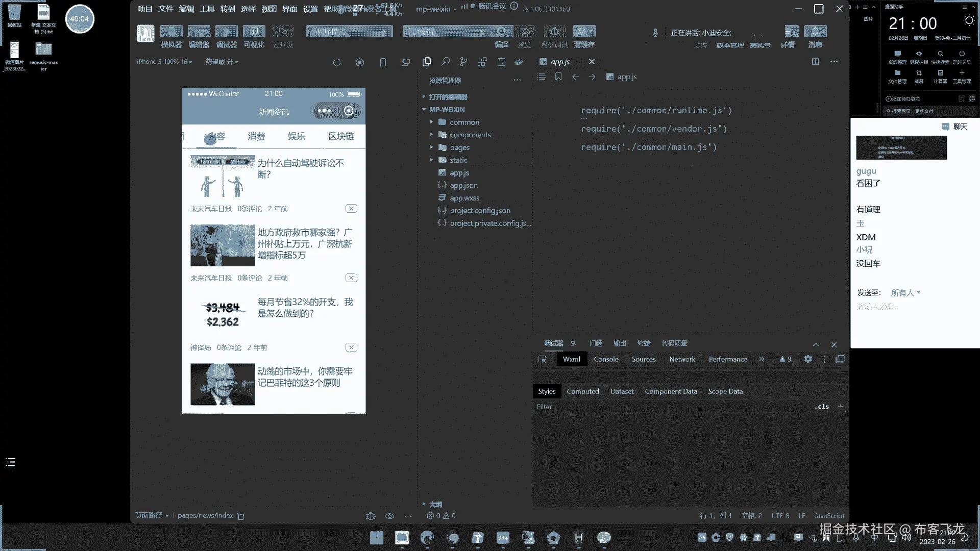Open the file explorer copy icon

(427, 62)
